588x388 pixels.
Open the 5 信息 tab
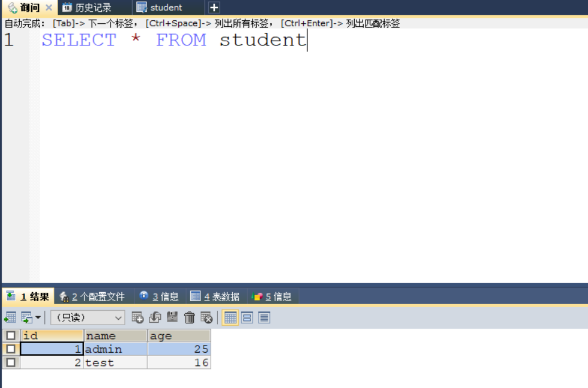pos(272,297)
